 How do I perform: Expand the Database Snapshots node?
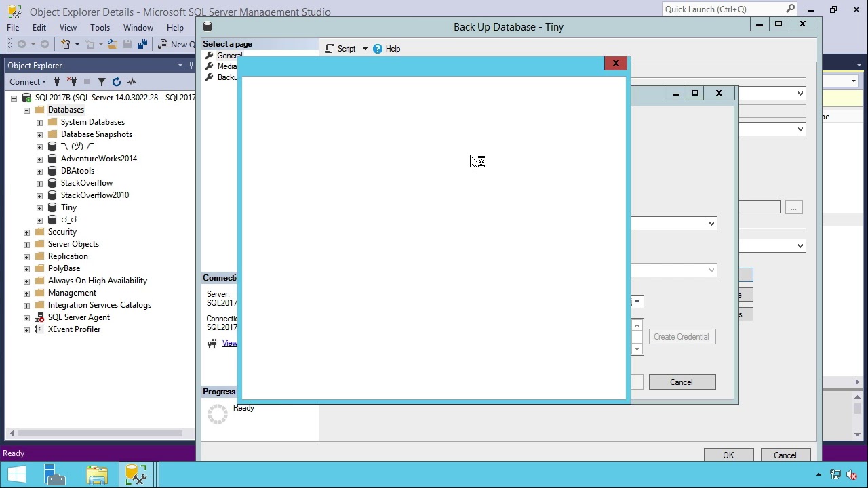click(x=39, y=134)
